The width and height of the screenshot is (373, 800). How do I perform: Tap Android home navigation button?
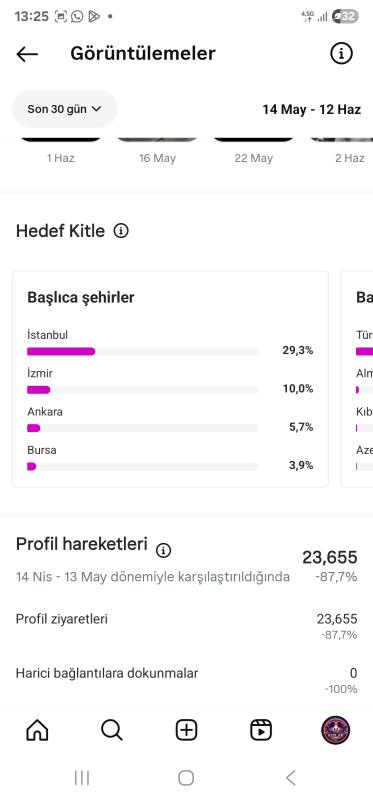tap(186, 778)
